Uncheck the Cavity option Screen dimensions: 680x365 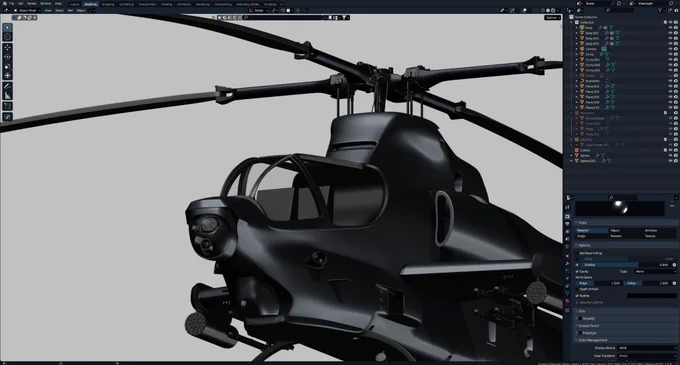[577, 271]
